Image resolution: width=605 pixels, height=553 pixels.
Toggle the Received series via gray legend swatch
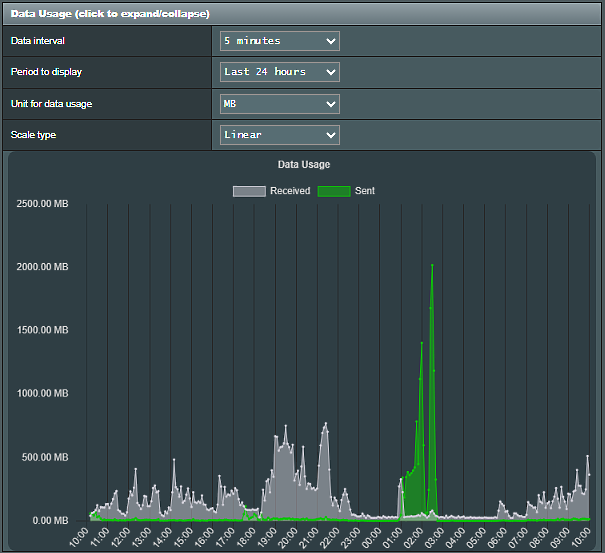pyautogui.click(x=249, y=191)
